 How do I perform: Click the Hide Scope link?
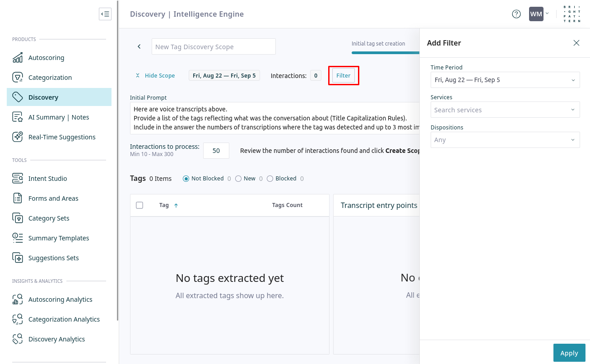(159, 76)
